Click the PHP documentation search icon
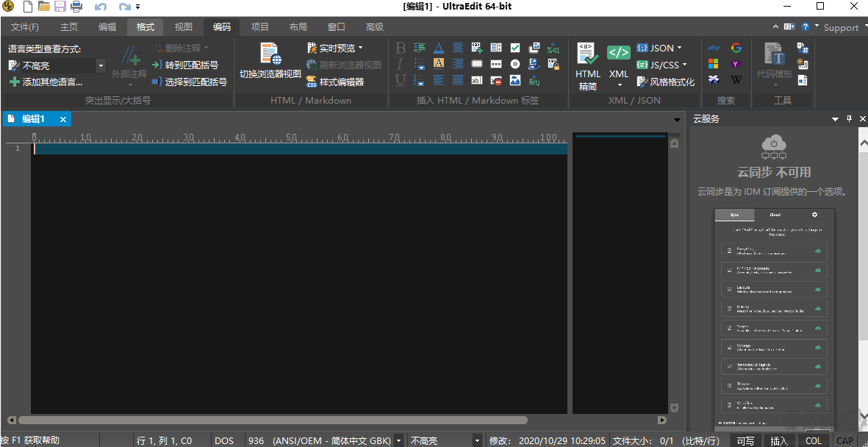The width and height of the screenshot is (868, 447). pyautogui.click(x=713, y=48)
